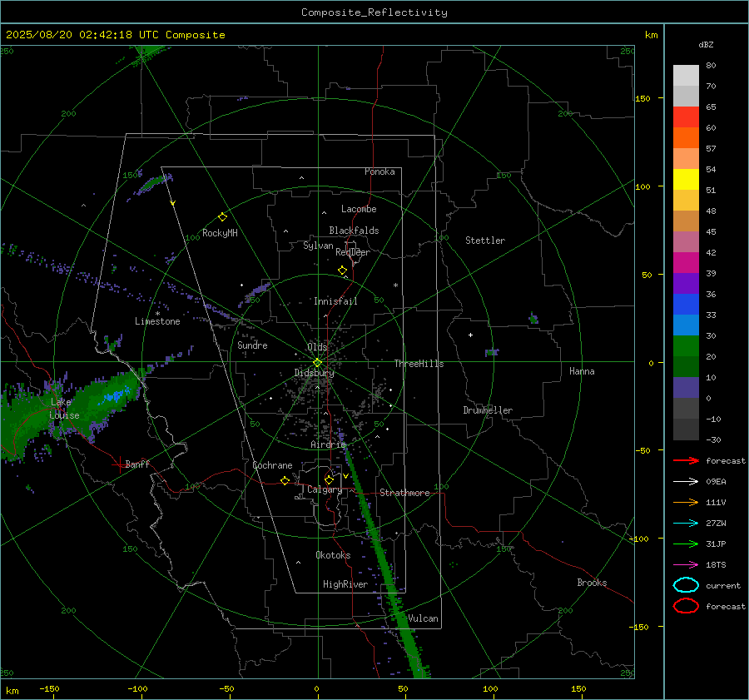The height and width of the screenshot is (700, 749).
Task: Click the 2025/08/20 02:42:18 UTC timestamp
Action: 82,35
